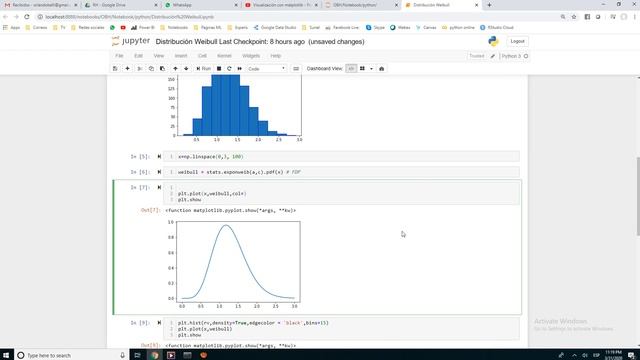Open the RStudio Cloud bookmark
The width and height of the screenshot is (640, 360).
[x=497, y=28]
